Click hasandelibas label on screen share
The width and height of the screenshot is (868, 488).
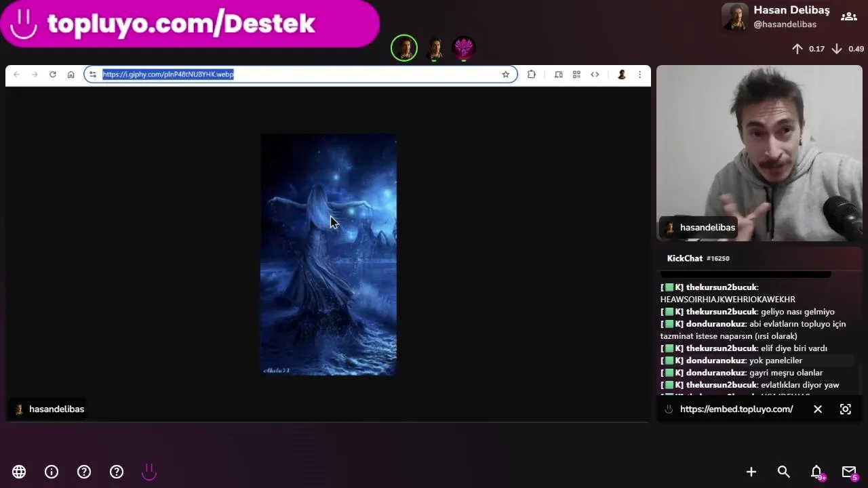49,409
